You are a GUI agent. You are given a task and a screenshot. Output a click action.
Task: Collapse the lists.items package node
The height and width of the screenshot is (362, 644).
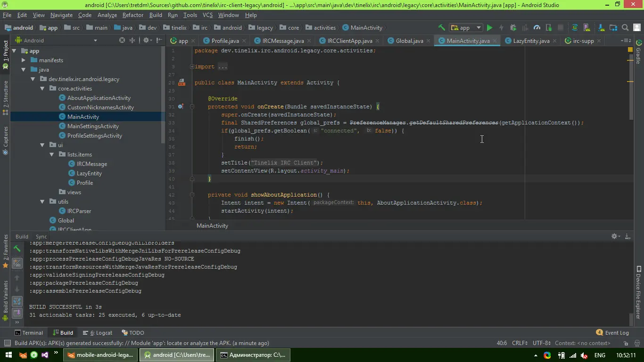pos(51,155)
